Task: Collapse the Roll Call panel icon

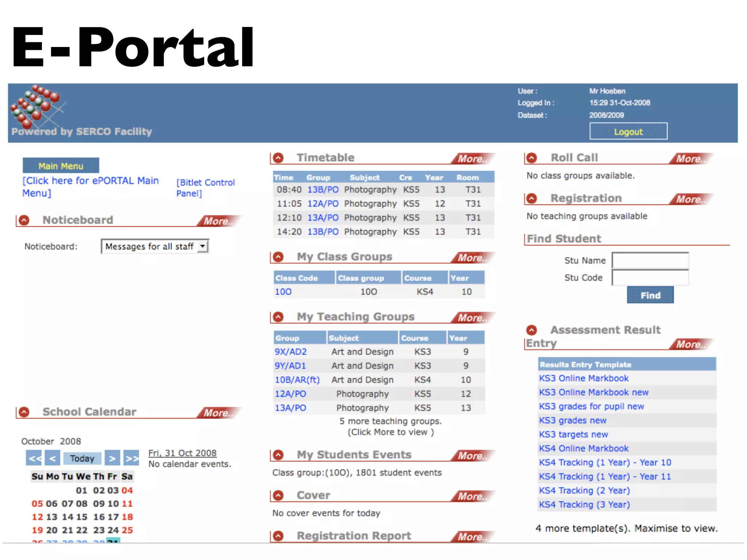Action: (x=532, y=158)
